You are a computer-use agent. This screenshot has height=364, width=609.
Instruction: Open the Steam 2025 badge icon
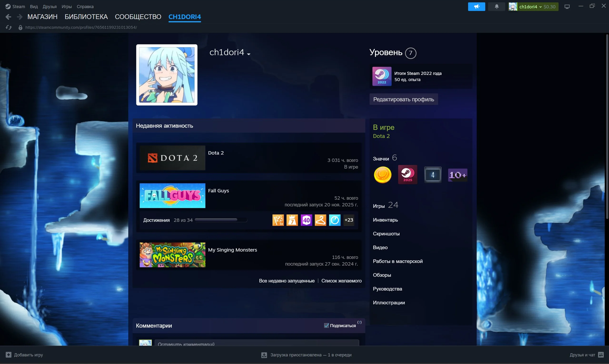pos(407,175)
